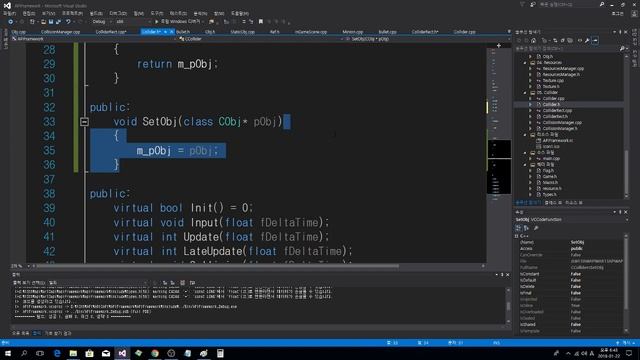Switch to Minion.cpp tab

click(x=353, y=32)
